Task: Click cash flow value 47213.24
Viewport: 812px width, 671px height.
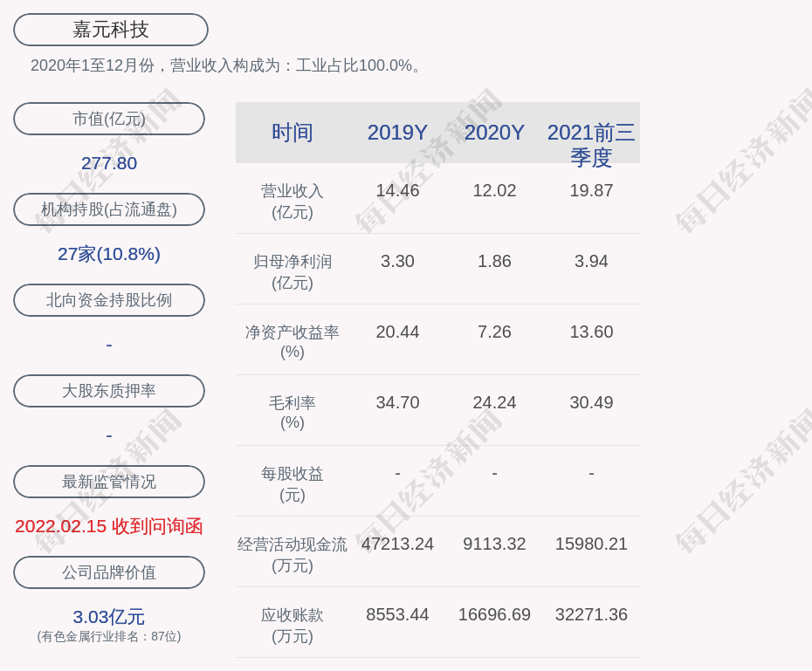Action: 398,544
